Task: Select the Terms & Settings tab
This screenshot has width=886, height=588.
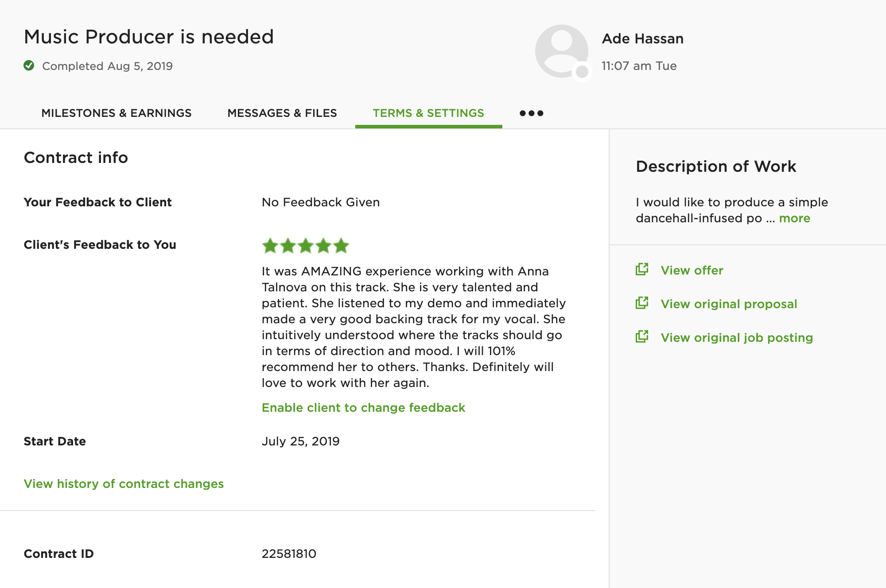Action: click(x=428, y=113)
